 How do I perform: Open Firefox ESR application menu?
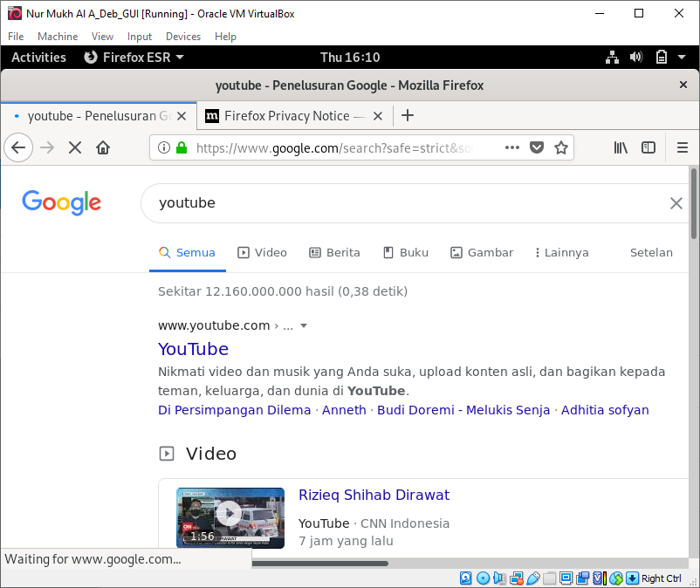point(134,57)
